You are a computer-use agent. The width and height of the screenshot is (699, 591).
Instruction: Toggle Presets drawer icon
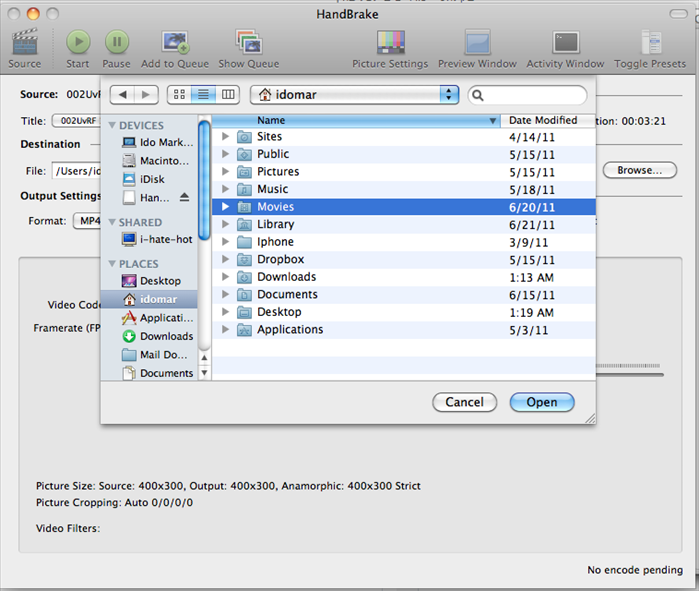click(x=651, y=42)
